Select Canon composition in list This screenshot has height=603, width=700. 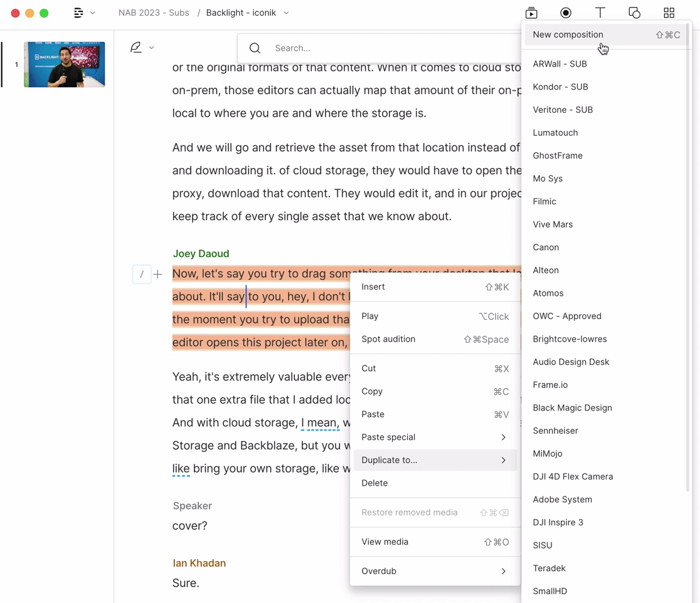click(606, 247)
